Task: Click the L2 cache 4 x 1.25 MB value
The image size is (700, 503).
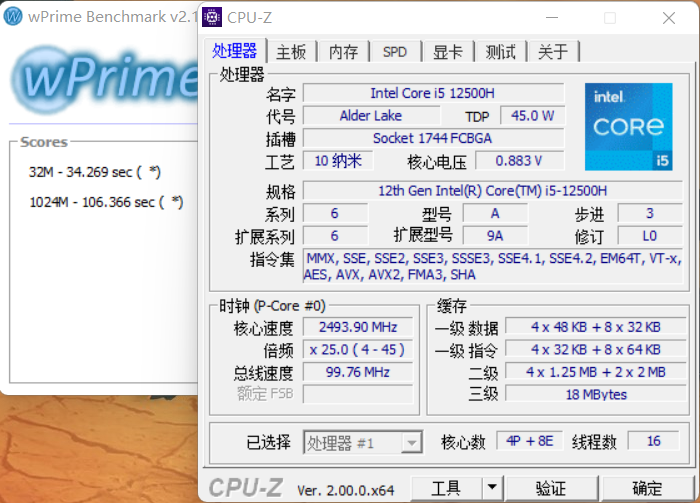Action: tap(596, 372)
